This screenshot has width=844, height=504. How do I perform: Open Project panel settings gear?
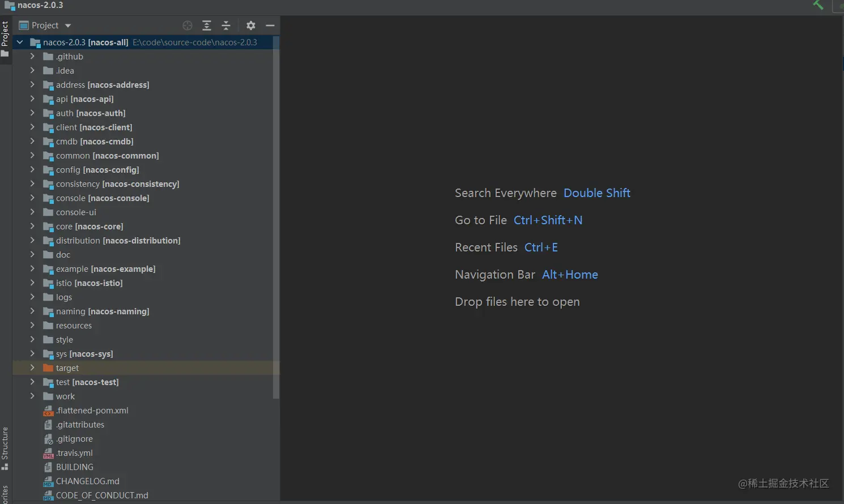coord(251,25)
